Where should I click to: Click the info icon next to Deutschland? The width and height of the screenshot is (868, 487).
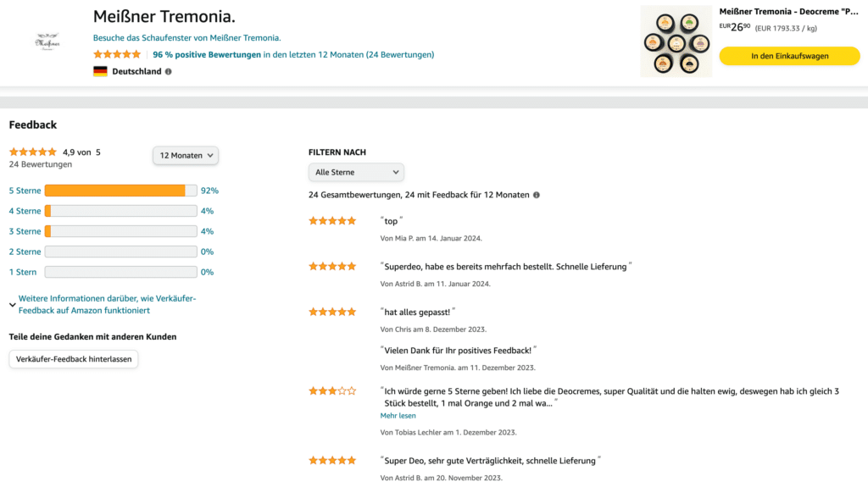click(169, 71)
